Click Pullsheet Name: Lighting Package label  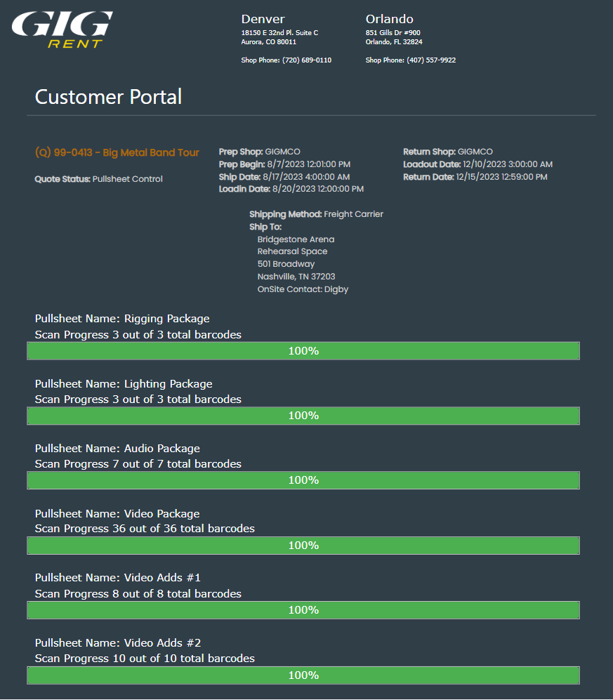coord(124,384)
